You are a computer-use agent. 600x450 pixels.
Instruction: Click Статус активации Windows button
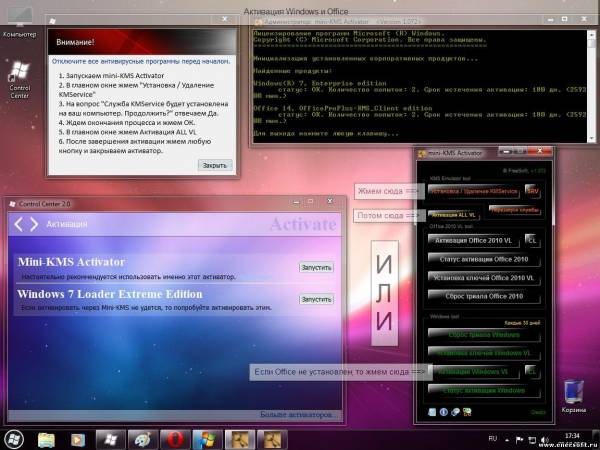(x=484, y=390)
